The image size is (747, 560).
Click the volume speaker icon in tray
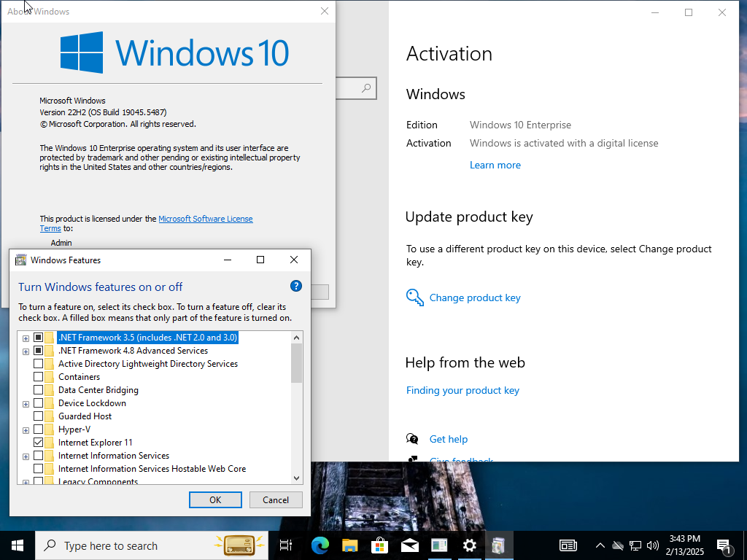point(653,545)
